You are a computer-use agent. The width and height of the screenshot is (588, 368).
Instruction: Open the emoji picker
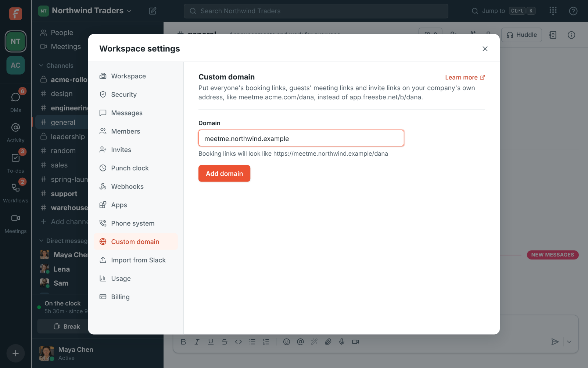[x=287, y=342]
